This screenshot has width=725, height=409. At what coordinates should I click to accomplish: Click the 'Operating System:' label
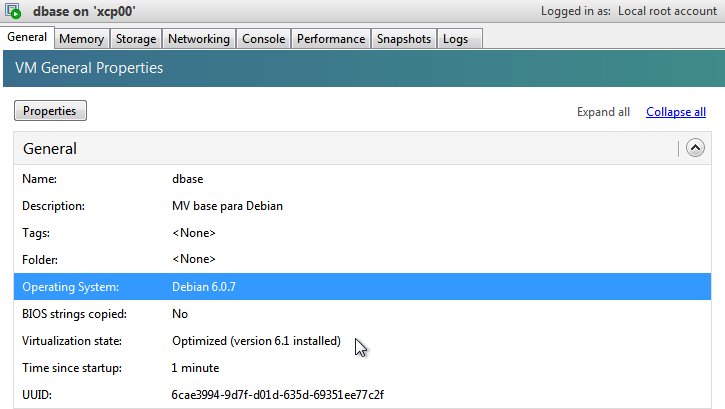pyautogui.click(x=70, y=287)
